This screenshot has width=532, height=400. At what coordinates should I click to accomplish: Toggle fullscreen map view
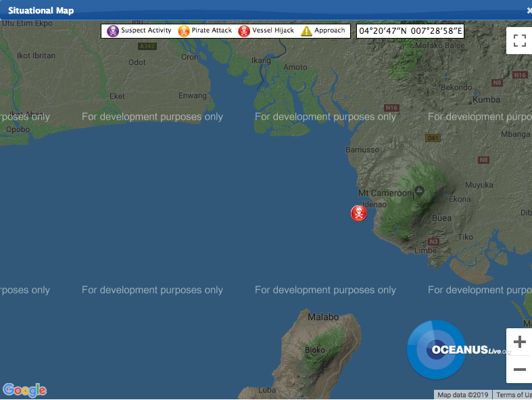coord(519,41)
